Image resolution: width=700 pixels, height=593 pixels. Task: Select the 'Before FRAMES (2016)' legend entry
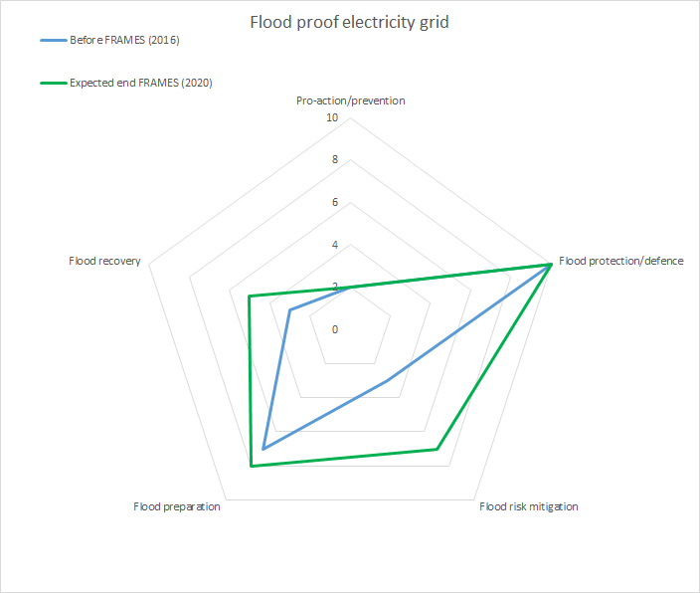point(123,40)
